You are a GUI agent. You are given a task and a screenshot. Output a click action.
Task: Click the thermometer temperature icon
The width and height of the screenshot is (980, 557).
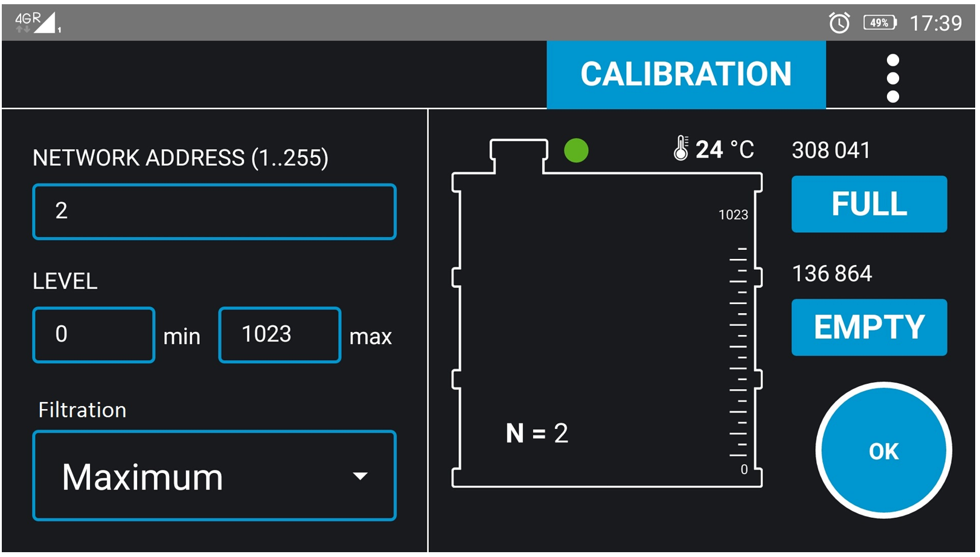point(681,148)
